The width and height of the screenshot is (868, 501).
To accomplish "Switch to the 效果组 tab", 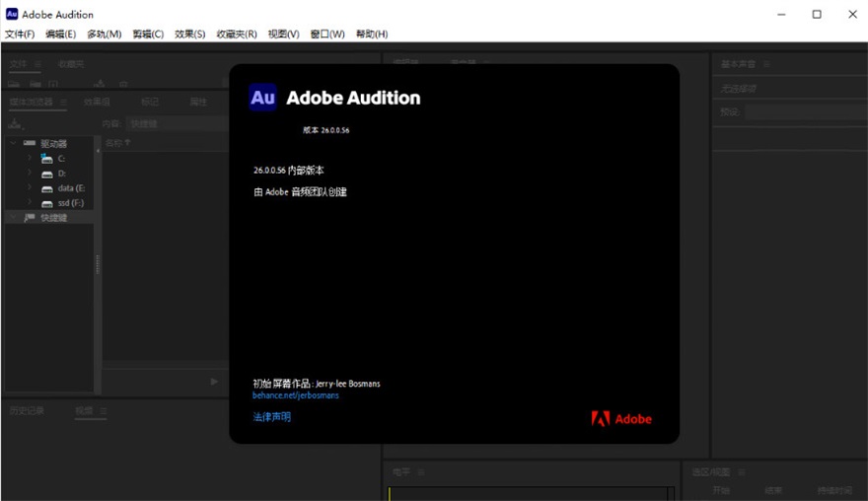I will 97,102.
